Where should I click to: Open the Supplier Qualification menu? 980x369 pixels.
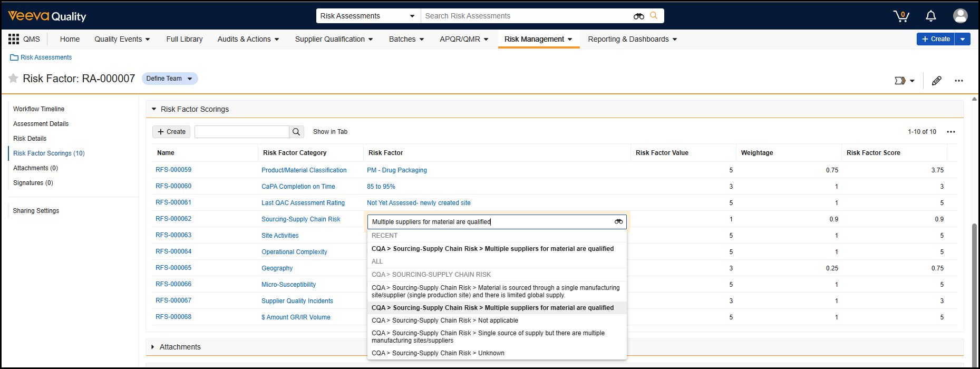(x=334, y=39)
